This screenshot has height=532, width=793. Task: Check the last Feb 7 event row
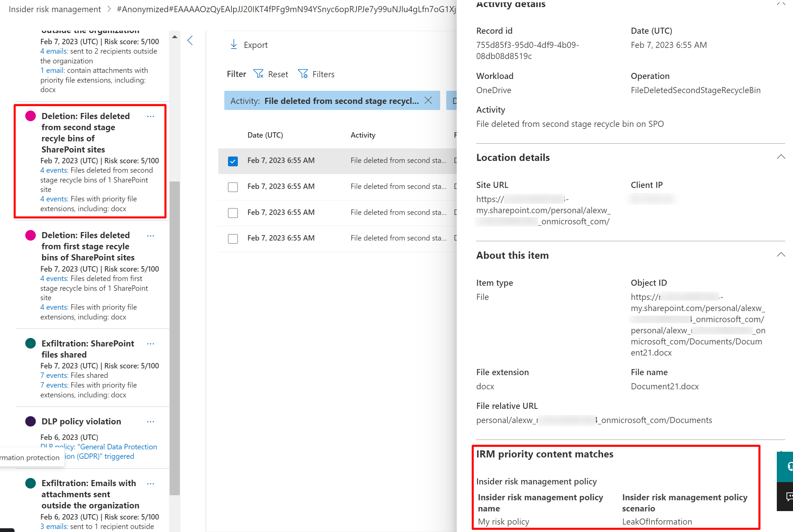pos(233,239)
